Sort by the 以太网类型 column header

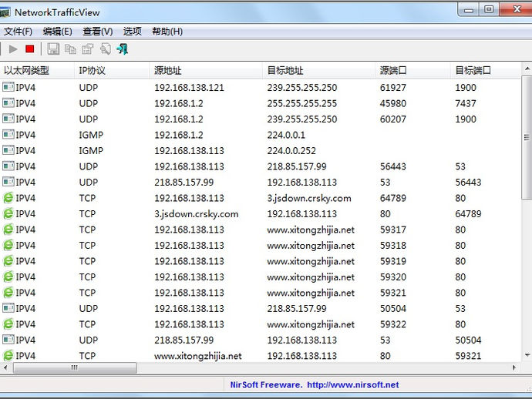tap(37, 71)
